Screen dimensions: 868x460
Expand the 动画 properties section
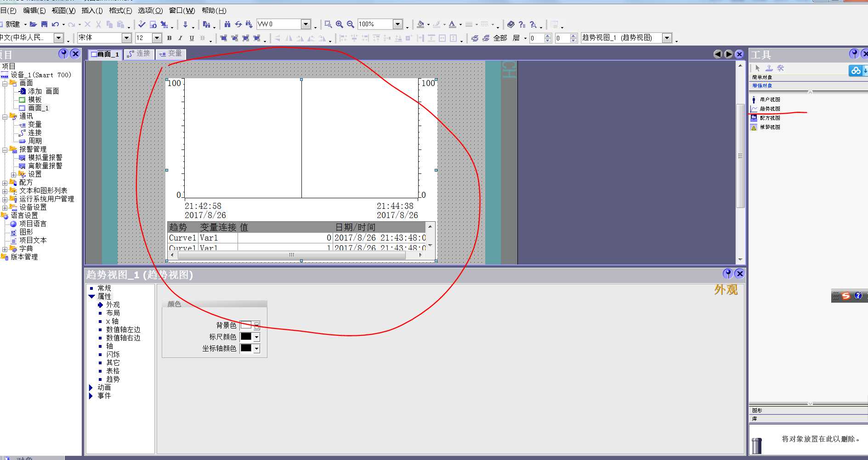click(x=91, y=388)
